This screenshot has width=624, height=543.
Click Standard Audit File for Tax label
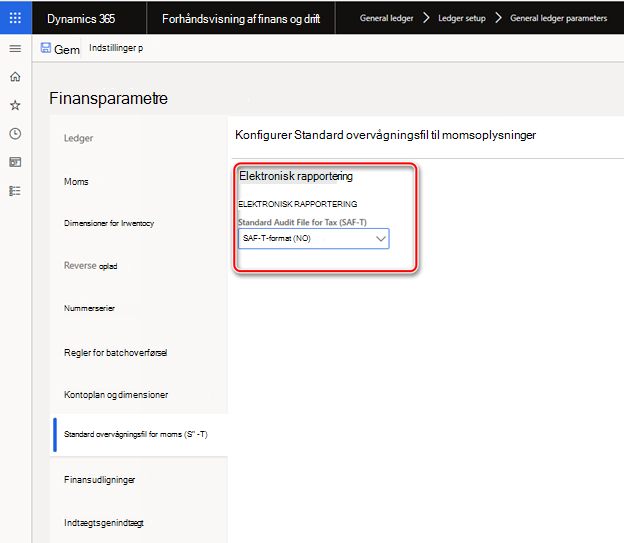coord(302,222)
